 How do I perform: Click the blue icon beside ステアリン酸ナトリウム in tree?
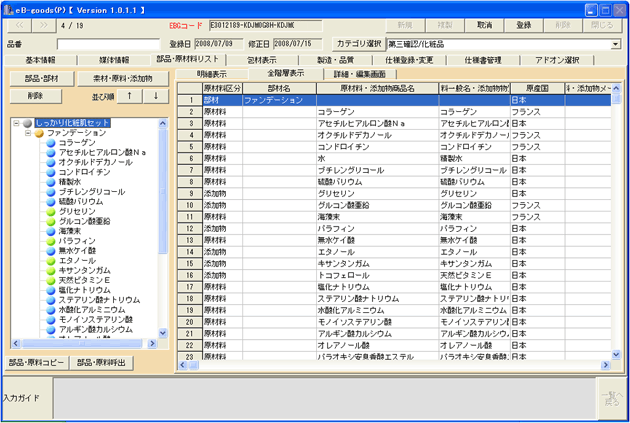coord(51,300)
